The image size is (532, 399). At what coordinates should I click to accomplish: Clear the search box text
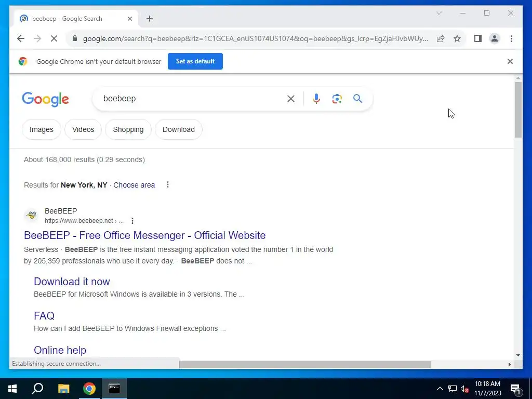(291, 99)
